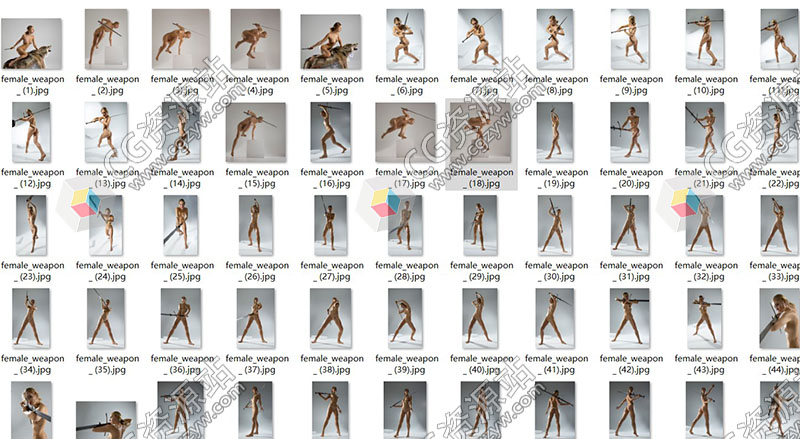The image size is (800, 439).
Task: Click the female_weapon_(34).jpg thumbnail
Action: (x=32, y=318)
